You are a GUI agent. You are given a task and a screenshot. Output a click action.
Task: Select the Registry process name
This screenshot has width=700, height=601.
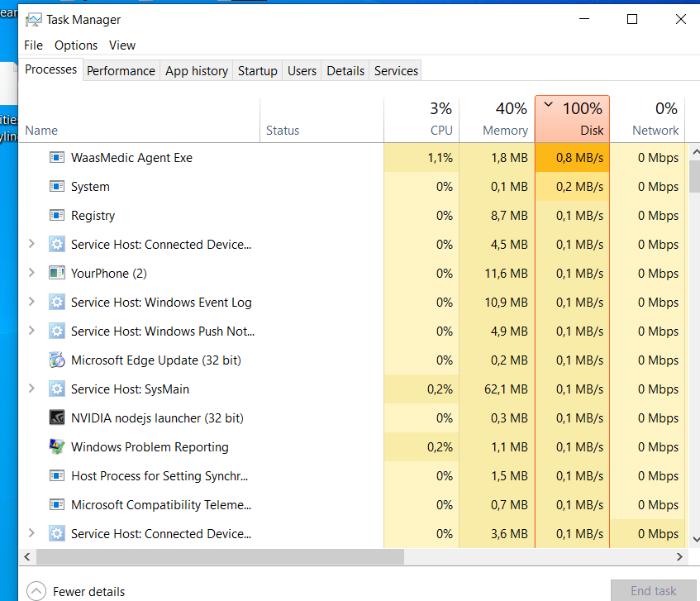click(x=93, y=216)
